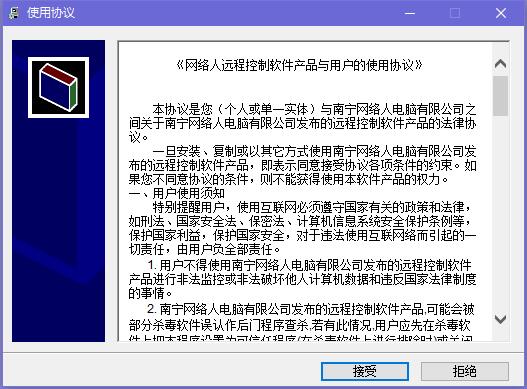Close the 使用协议 dialog window

pyautogui.click(x=501, y=13)
